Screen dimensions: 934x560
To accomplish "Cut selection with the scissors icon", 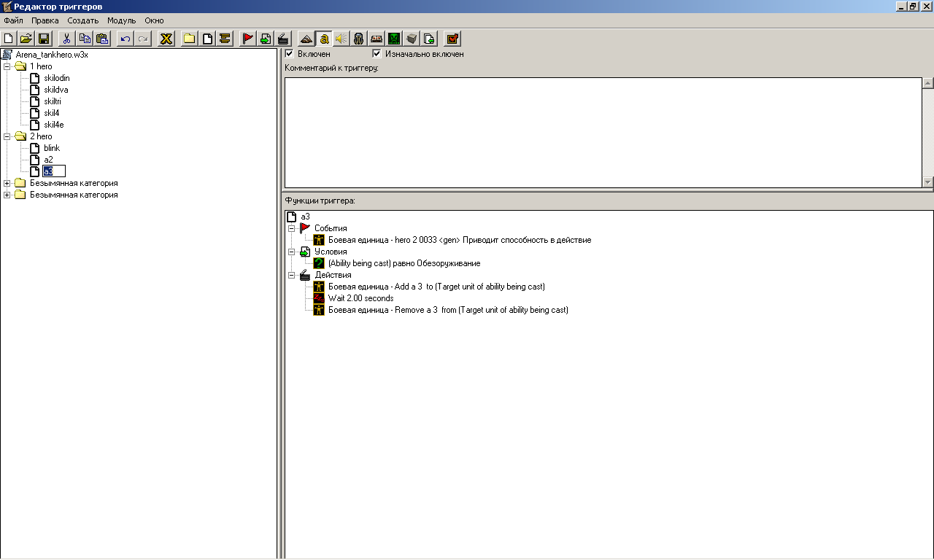I will [66, 39].
